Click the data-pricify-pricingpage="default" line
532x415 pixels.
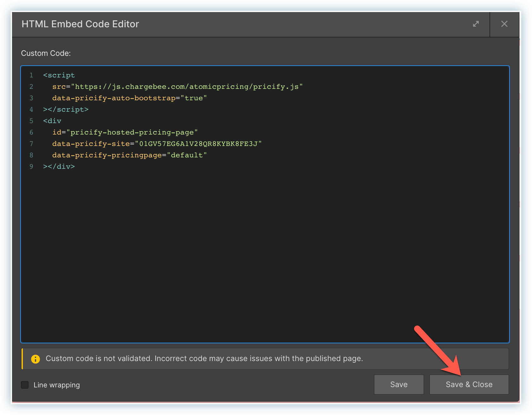pos(129,155)
